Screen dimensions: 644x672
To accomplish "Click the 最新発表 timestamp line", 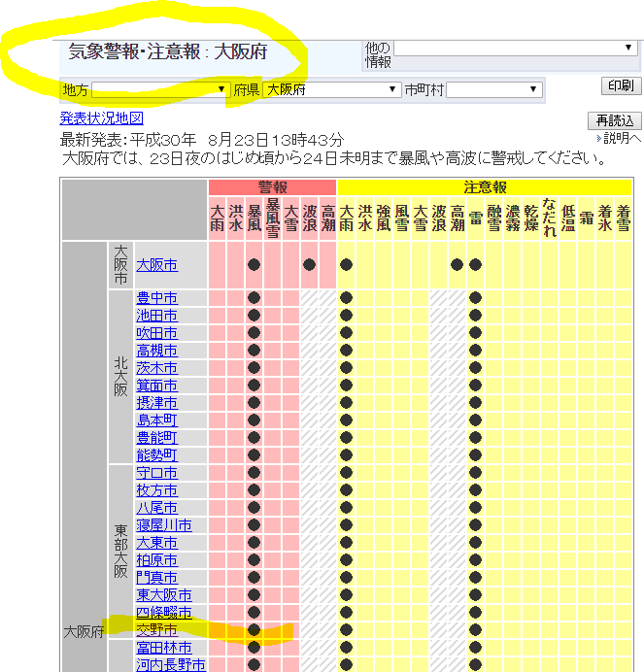I will pyautogui.click(x=202, y=140).
